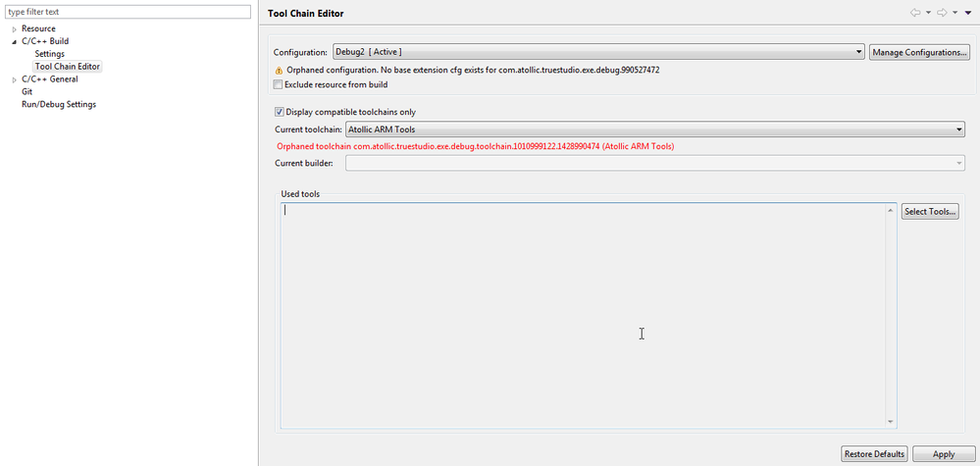Open the forward history dropdown arrow
980x466 pixels.
(x=955, y=13)
